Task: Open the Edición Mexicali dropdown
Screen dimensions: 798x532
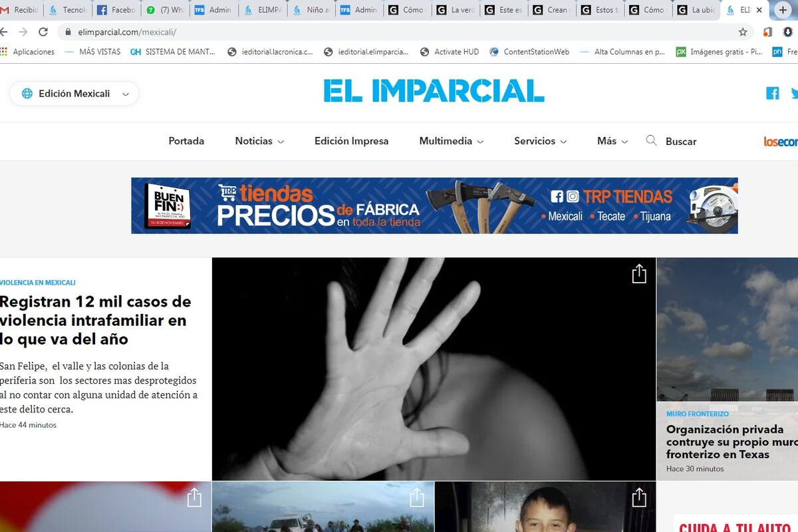Action: [74, 94]
